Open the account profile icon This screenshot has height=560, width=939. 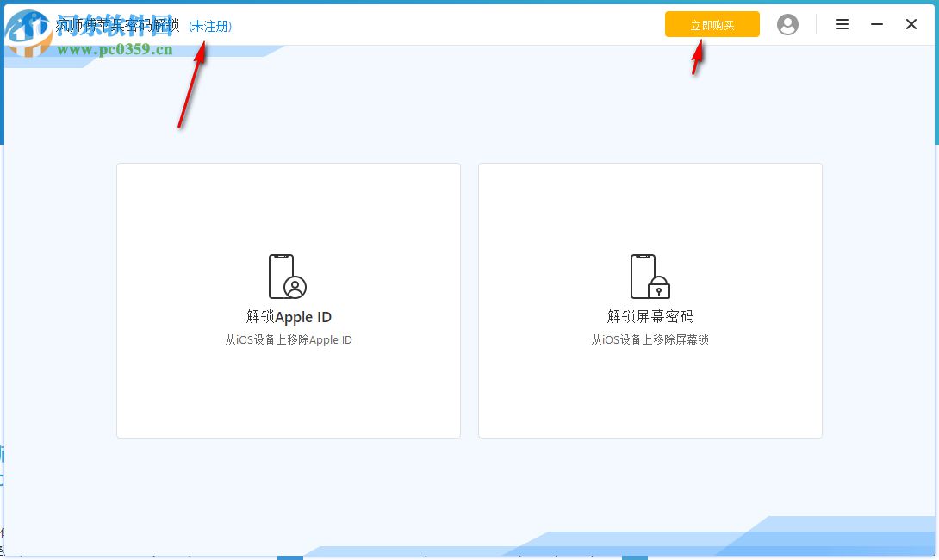pyautogui.click(x=787, y=24)
